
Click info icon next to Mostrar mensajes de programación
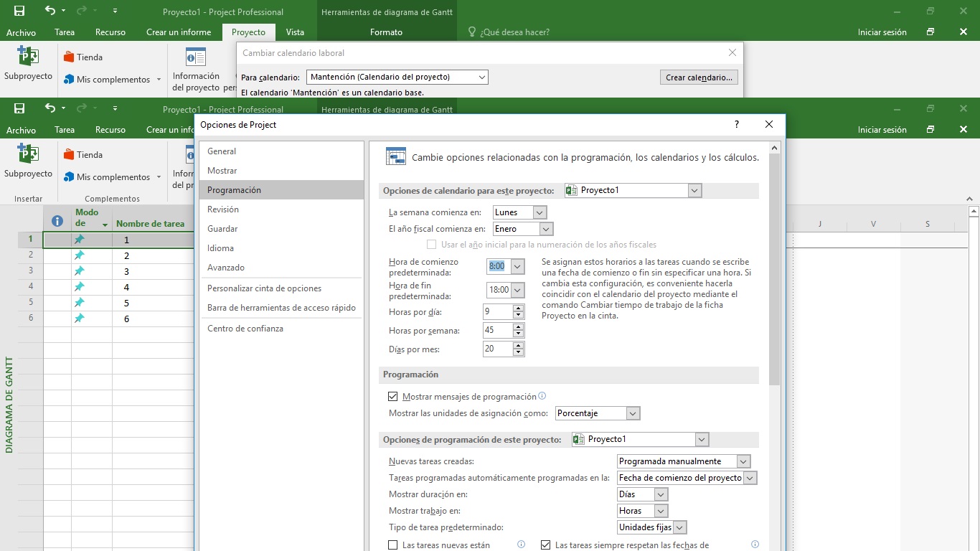(542, 396)
